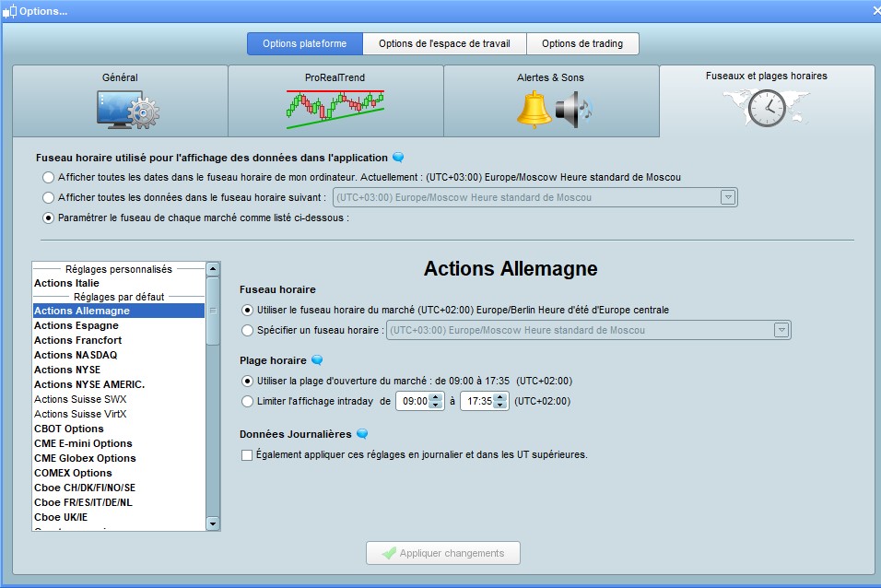Open the Fuseaux et plages horaires tab
Image resolution: width=881 pixels, height=588 pixels.
tap(767, 101)
